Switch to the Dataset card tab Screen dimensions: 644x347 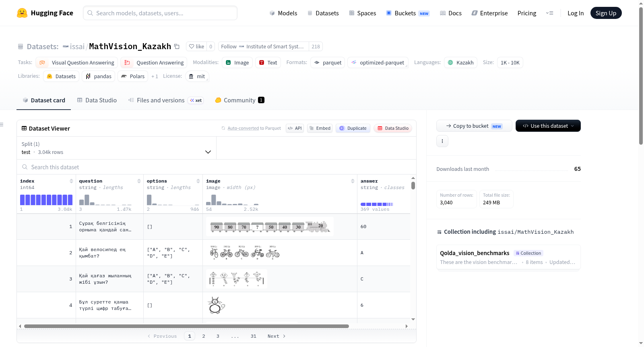click(44, 100)
